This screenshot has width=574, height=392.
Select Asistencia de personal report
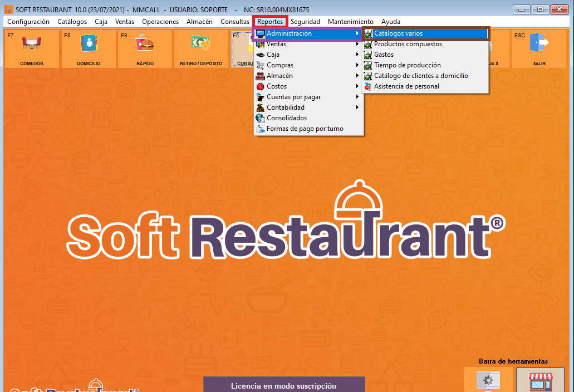406,86
